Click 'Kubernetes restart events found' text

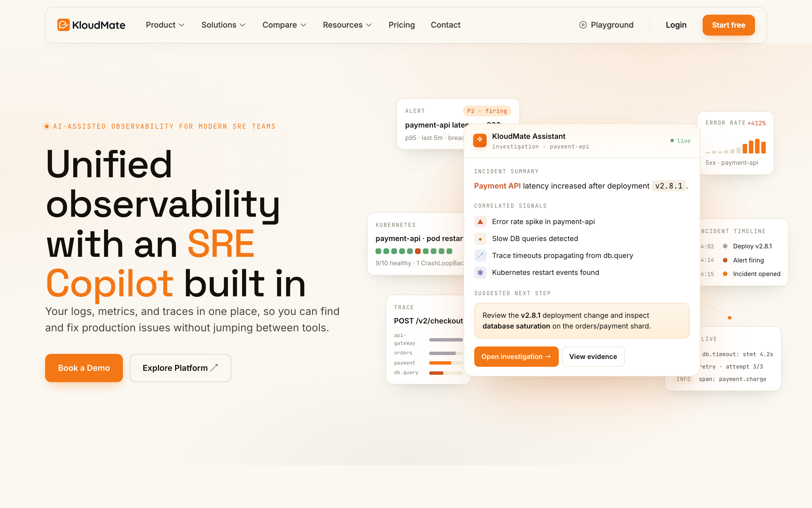coord(545,272)
